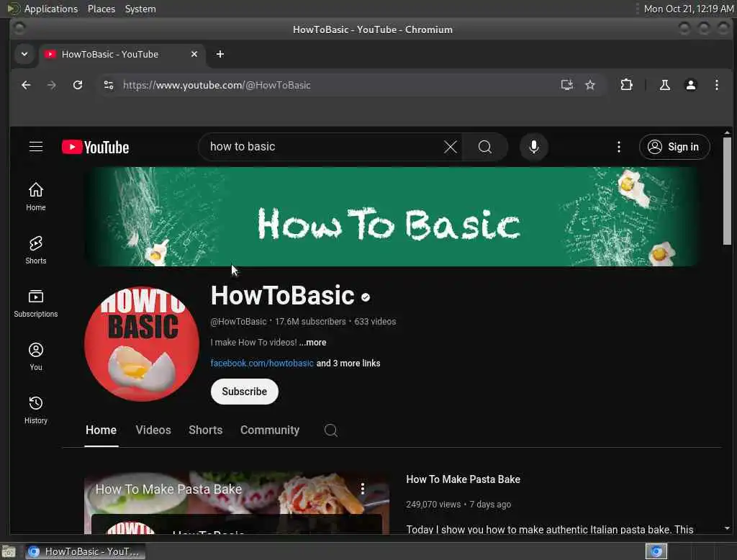Click the workspace switcher in the bottom panel
This screenshot has width=737, height=560.
tap(656, 551)
